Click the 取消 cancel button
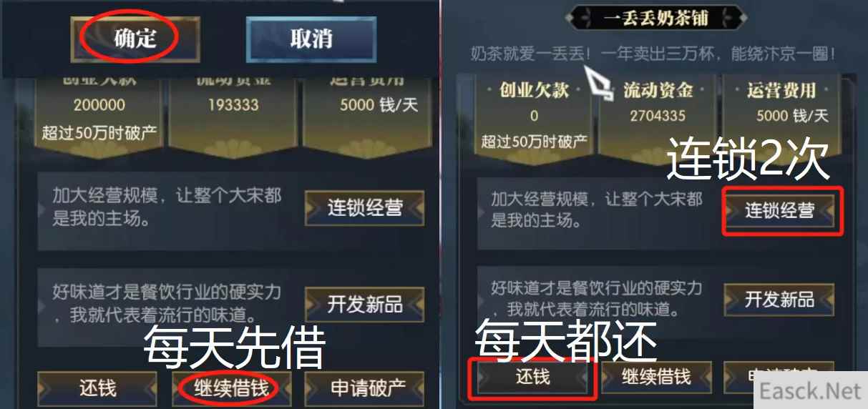This screenshot has width=868, height=409. tap(311, 38)
